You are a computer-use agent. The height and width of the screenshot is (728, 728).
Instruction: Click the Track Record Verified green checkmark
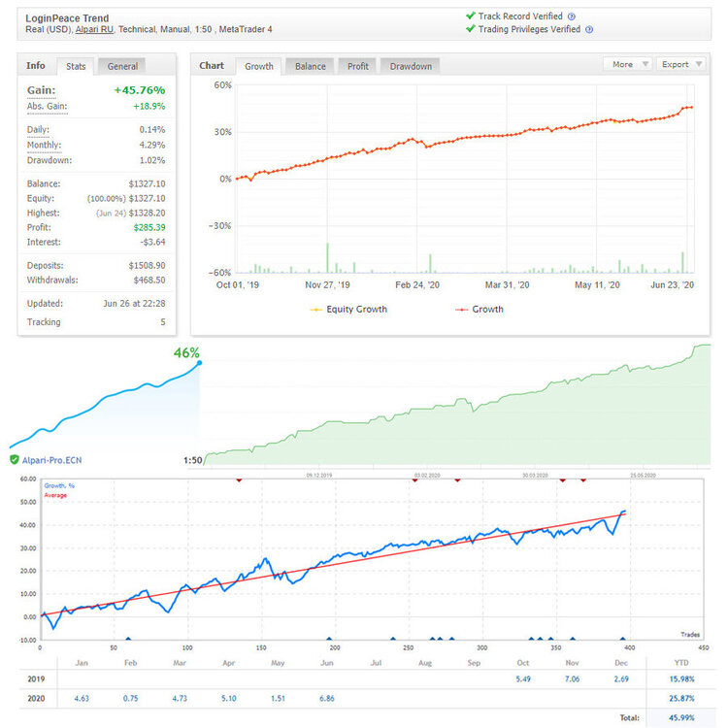tap(471, 16)
